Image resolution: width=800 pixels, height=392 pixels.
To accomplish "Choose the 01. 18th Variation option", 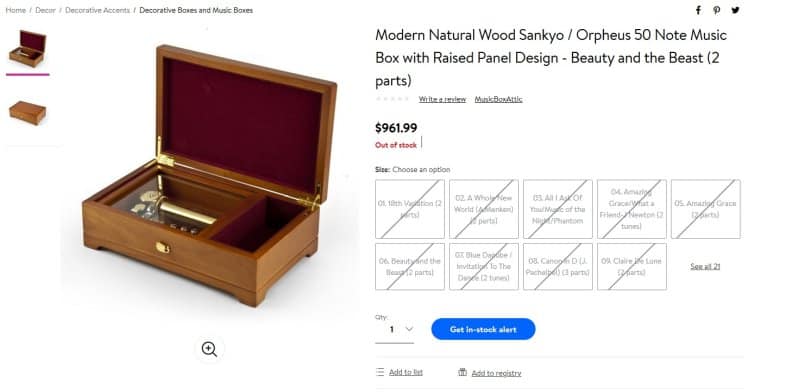I will pyautogui.click(x=410, y=209).
